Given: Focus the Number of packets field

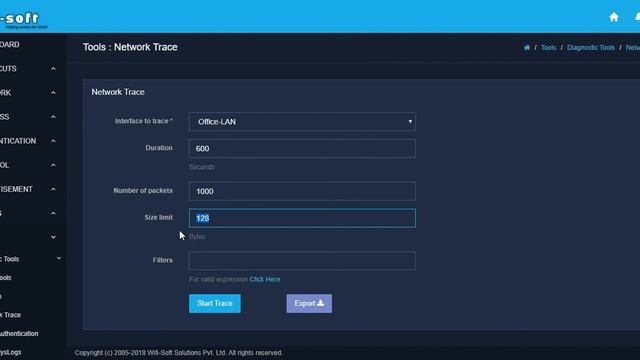Looking at the screenshot, I should pos(302,191).
